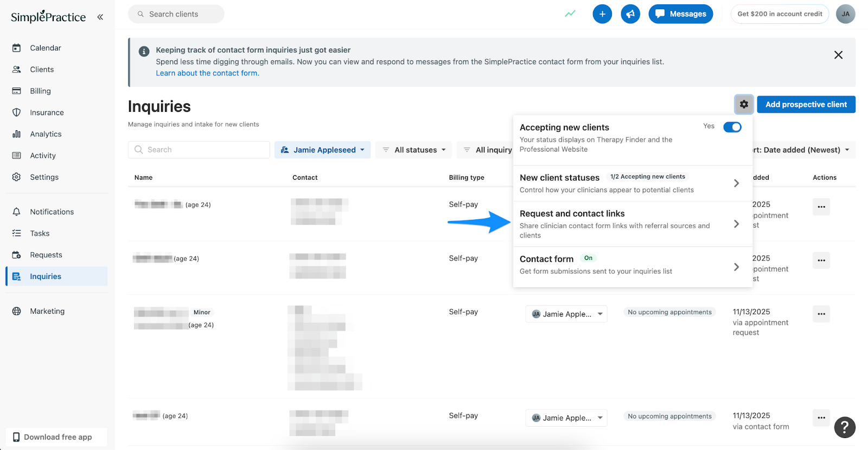Toggle Accepting new clients switch
The width and height of the screenshot is (868, 450).
(x=732, y=127)
